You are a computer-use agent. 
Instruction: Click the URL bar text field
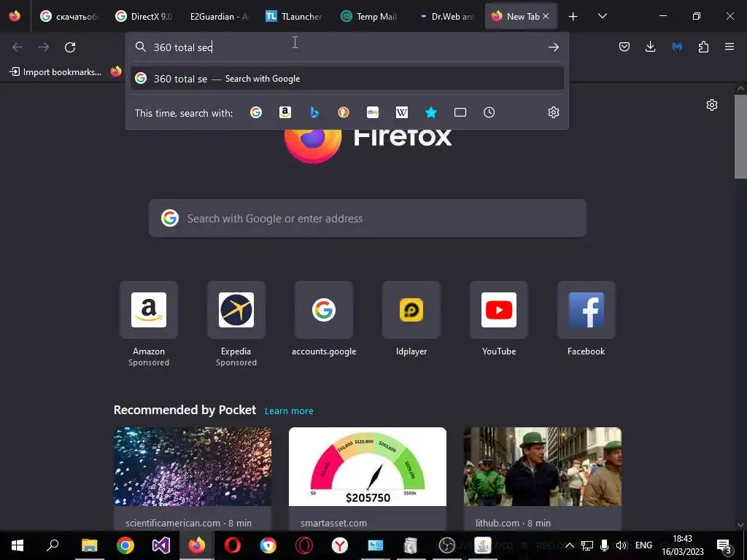347,47
